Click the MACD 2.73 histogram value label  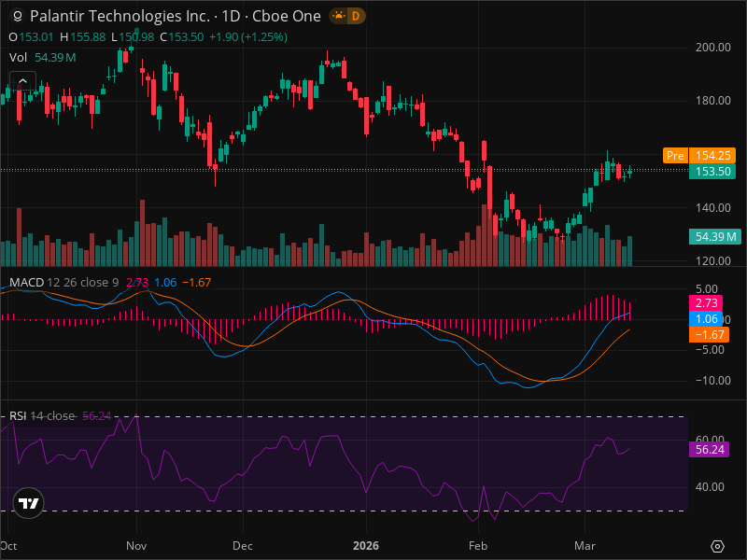point(706,302)
